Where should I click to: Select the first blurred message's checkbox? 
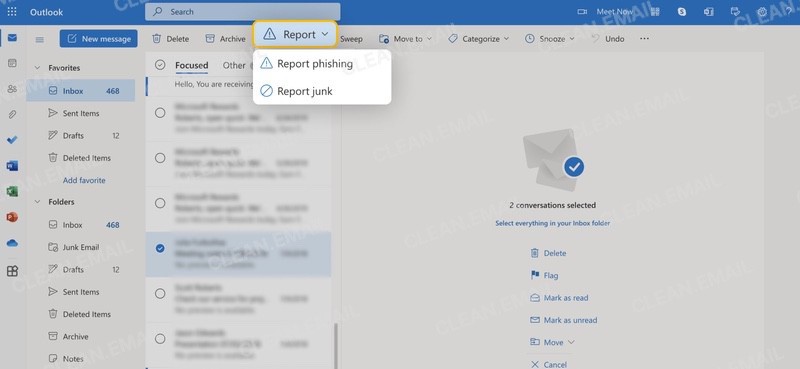(160, 113)
